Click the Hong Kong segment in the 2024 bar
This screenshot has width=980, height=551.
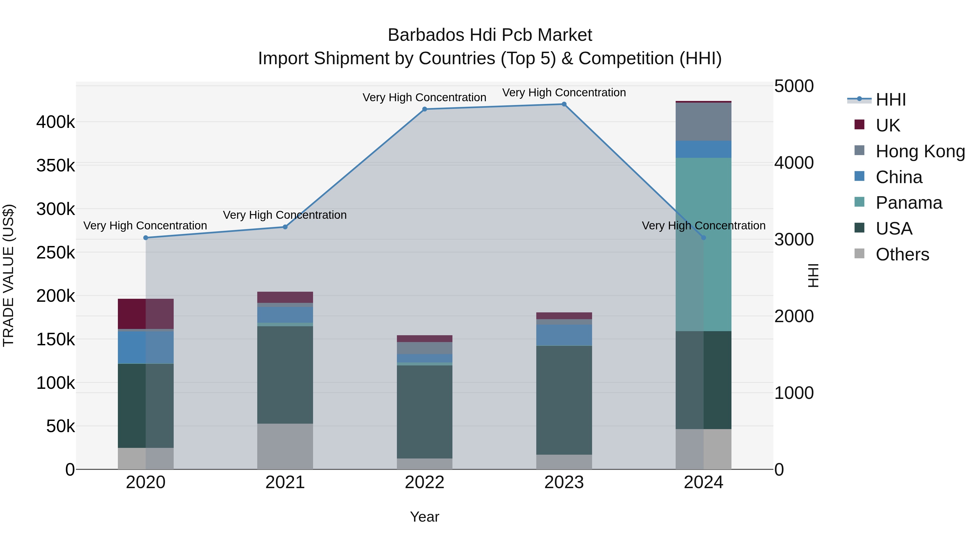point(703,122)
